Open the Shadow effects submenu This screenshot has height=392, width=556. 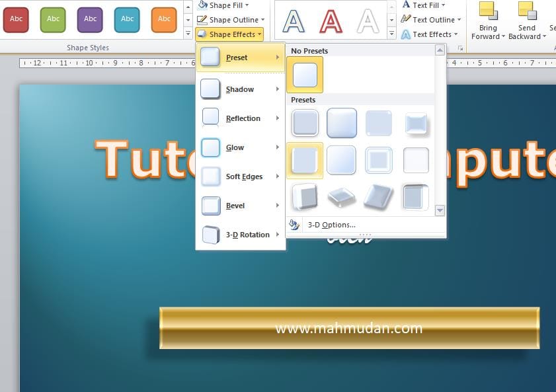(x=241, y=89)
